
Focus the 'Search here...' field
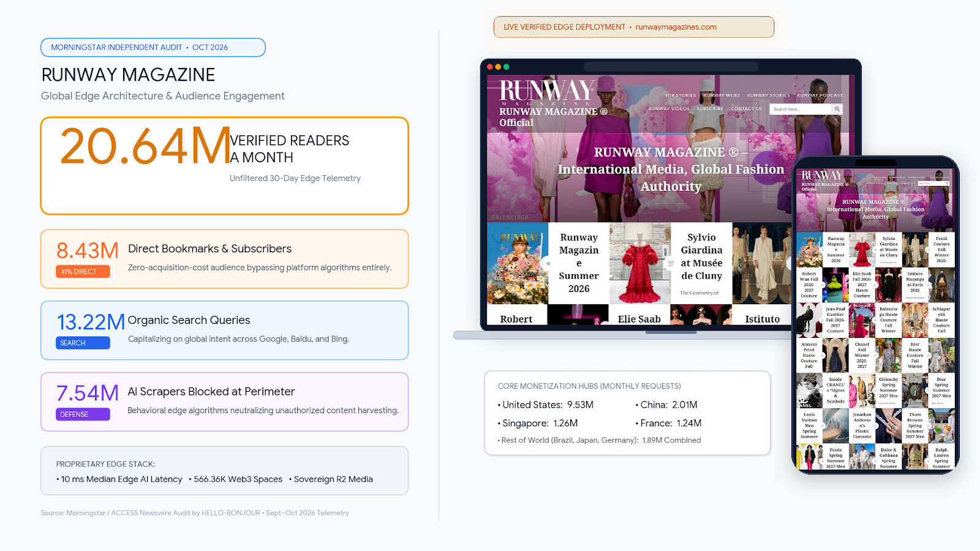click(x=801, y=109)
